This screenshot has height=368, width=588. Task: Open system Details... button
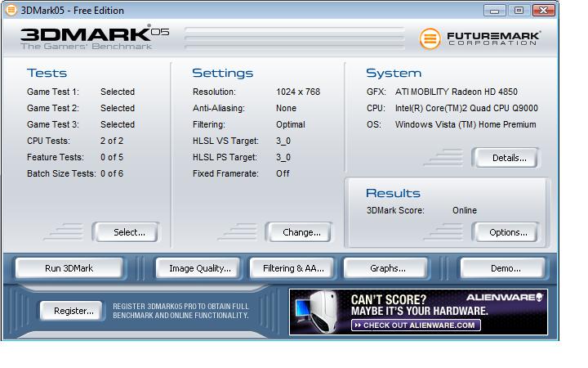(506, 158)
